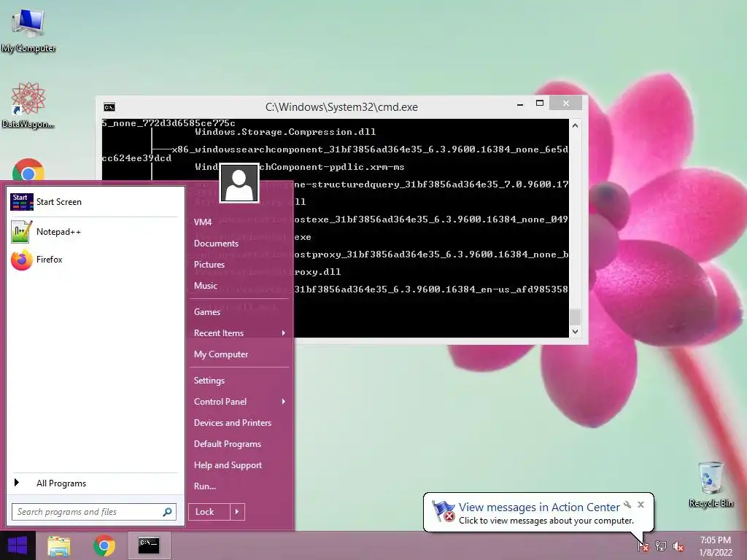The height and width of the screenshot is (560, 747).
Task: Expand the Control Panel submenu arrow
Action: [284, 402]
